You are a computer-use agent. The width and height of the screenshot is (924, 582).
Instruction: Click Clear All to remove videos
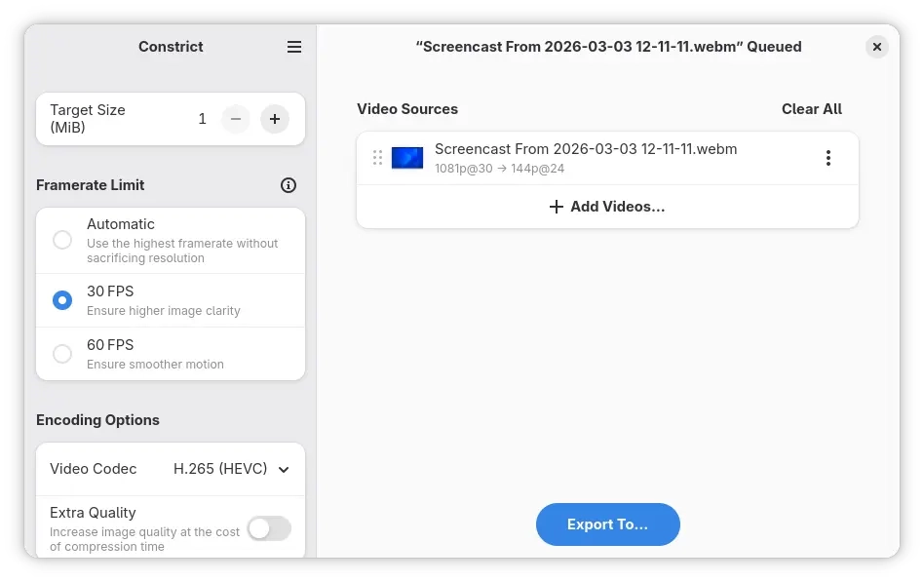coord(811,109)
